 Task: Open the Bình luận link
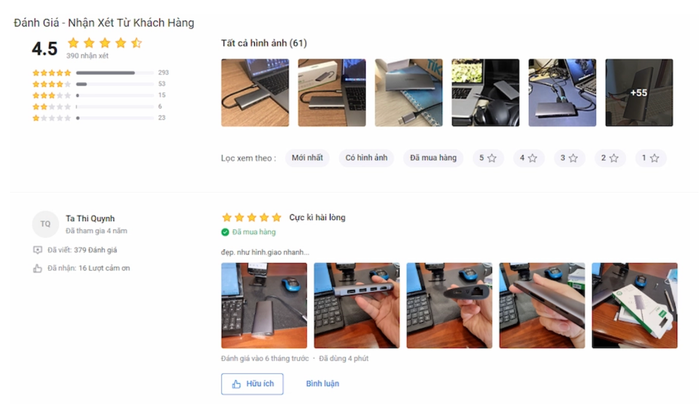point(322,384)
